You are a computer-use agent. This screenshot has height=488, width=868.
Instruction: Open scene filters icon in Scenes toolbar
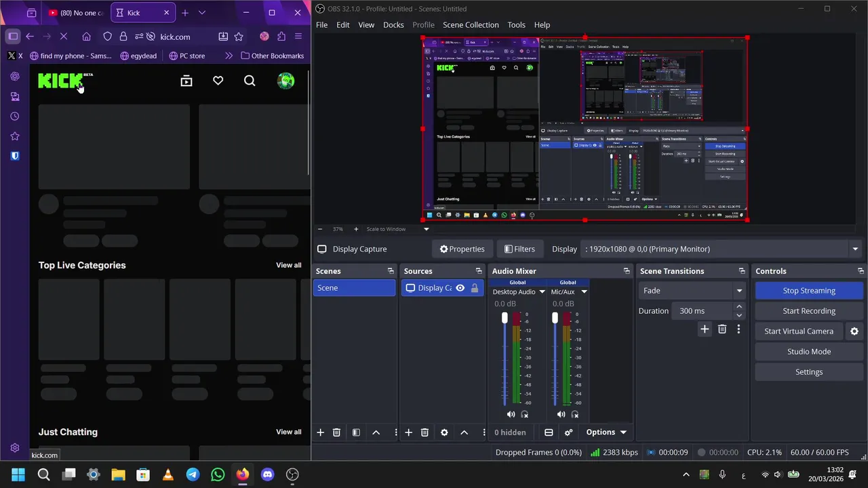coord(356,432)
